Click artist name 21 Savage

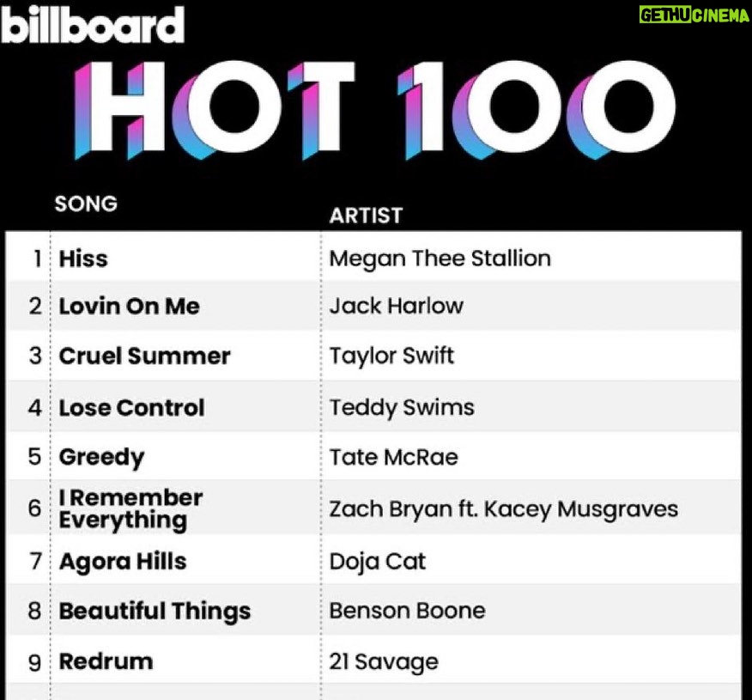point(383,661)
